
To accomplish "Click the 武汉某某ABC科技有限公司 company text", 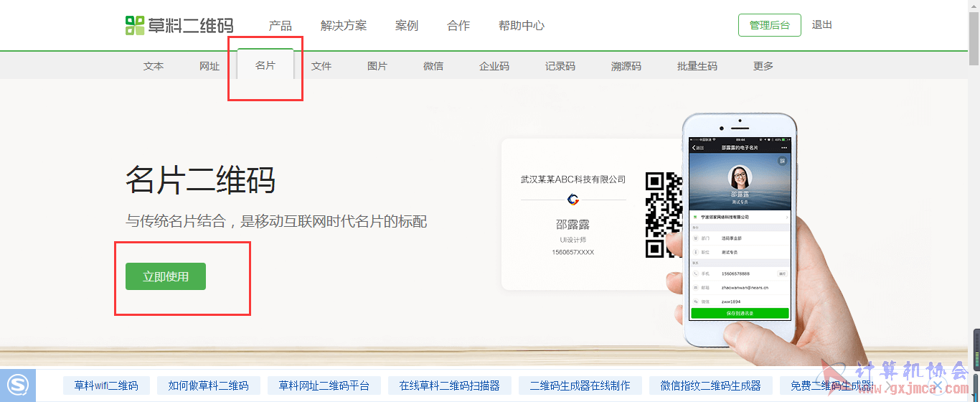I will coord(573,179).
